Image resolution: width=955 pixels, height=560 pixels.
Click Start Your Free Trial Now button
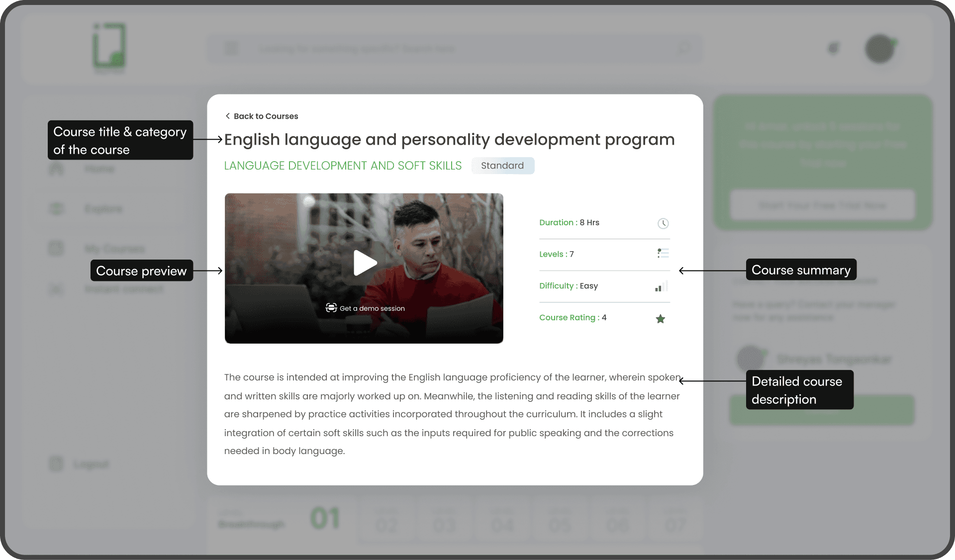click(x=822, y=205)
